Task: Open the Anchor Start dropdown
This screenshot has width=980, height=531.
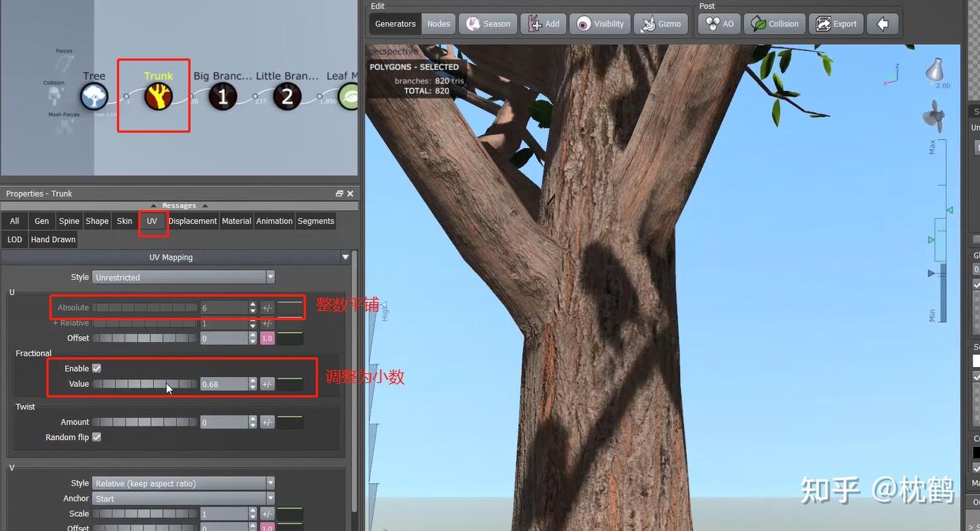Action: coord(183,498)
